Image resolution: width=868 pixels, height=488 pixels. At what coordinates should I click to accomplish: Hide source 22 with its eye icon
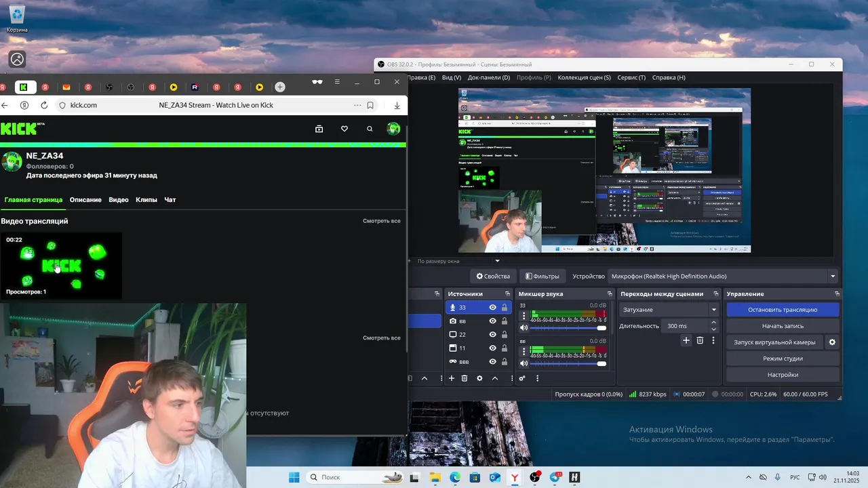(493, 335)
